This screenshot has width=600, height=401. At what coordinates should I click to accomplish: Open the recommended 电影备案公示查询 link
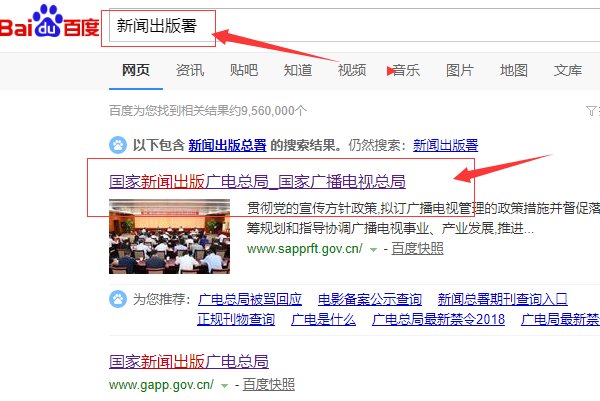click(370, 299)
